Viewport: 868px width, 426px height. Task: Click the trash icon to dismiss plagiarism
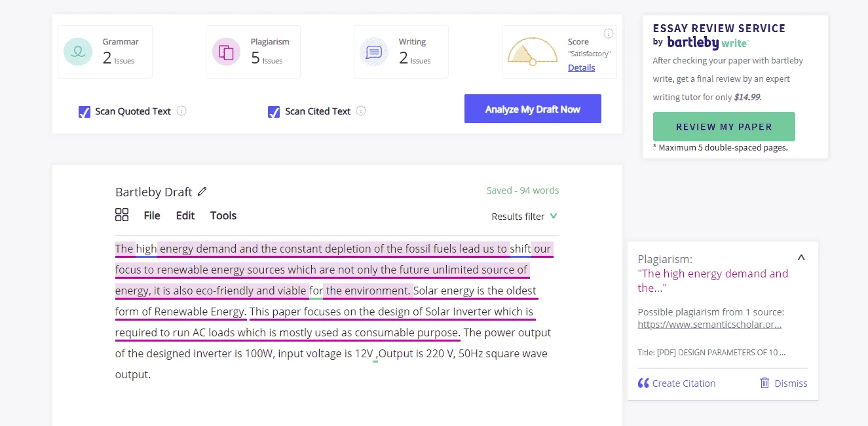point(764,383)
